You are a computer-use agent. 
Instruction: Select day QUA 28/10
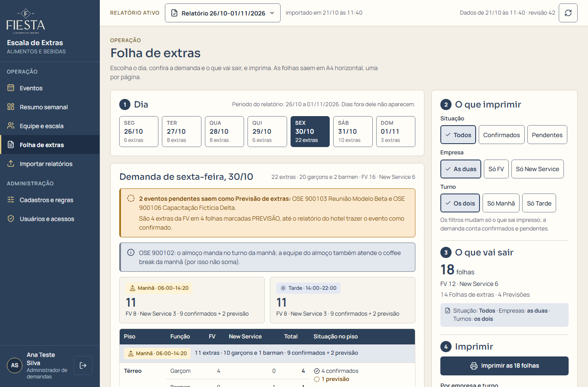point(224,132)
